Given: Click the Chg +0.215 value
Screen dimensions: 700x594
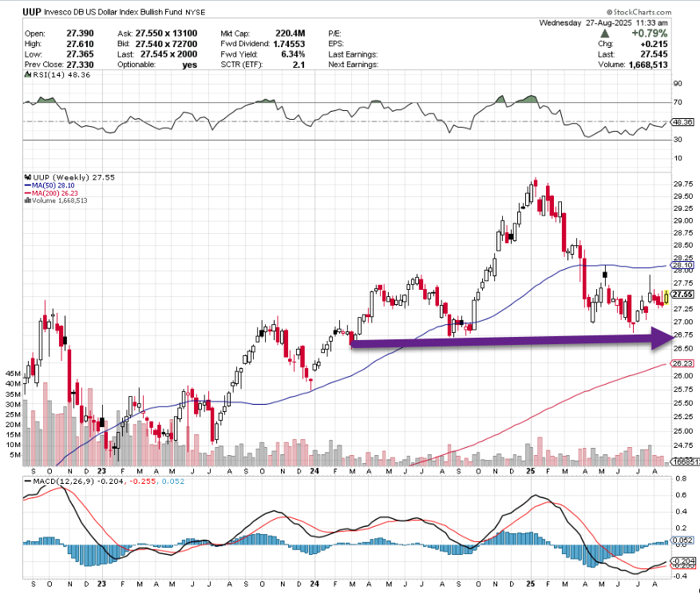Looking at the screenshot, I should pyautogui.click(x=654, y=44).
